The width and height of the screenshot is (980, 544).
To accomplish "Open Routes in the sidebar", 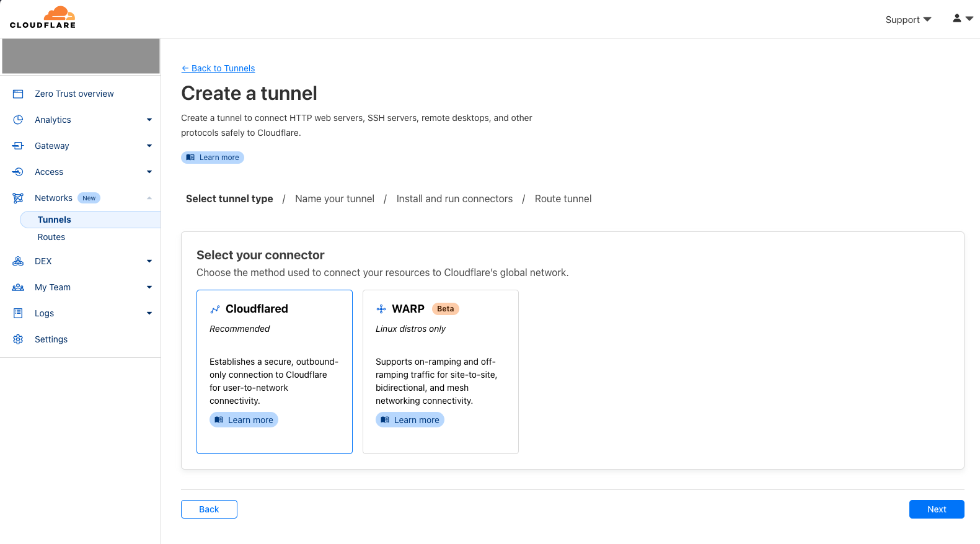I will [x=51, y=237].
